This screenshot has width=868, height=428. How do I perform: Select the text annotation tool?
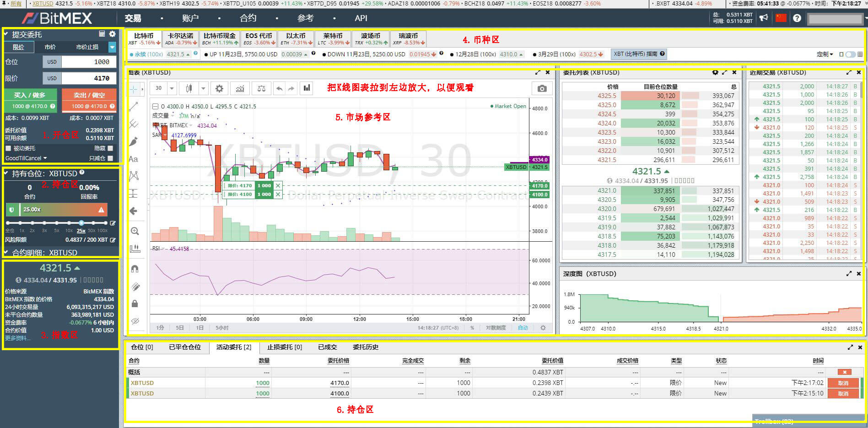pos(134,159)
